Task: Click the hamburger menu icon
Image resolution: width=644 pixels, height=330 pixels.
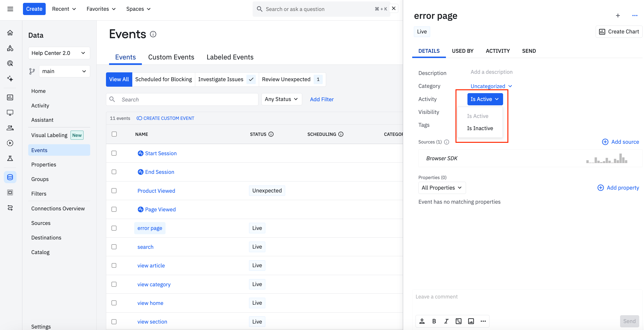Action: pyautogui.click(x=10, y=9)
